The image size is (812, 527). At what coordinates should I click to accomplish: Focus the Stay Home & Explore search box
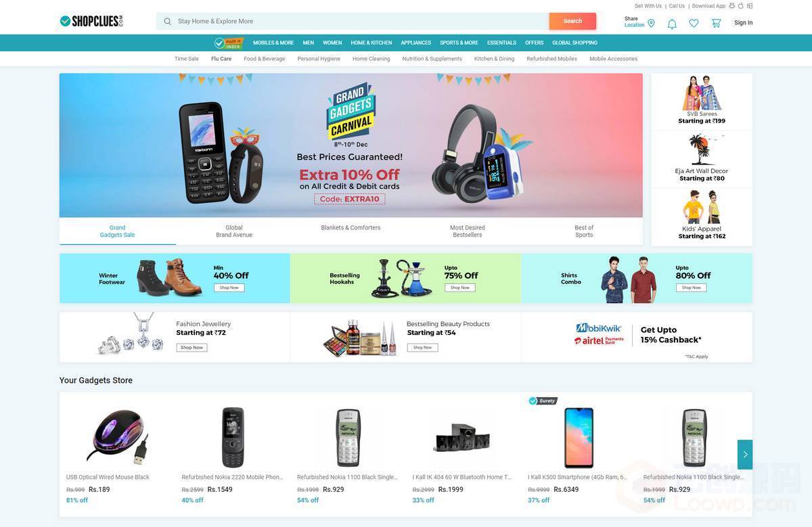pos(353,21)
